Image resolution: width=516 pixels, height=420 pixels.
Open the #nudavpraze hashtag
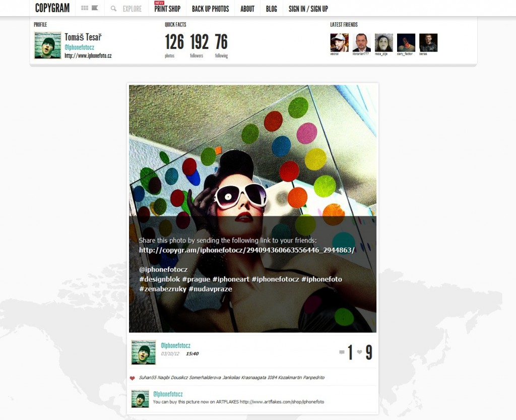[210, 289]
